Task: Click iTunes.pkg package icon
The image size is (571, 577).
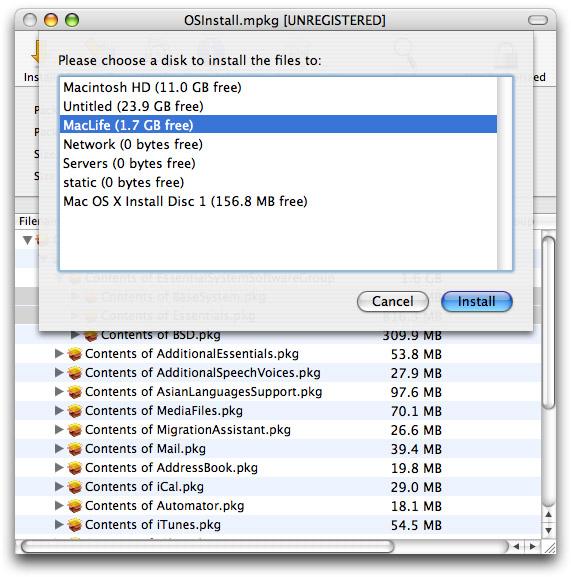Action: tap(75, 525)
